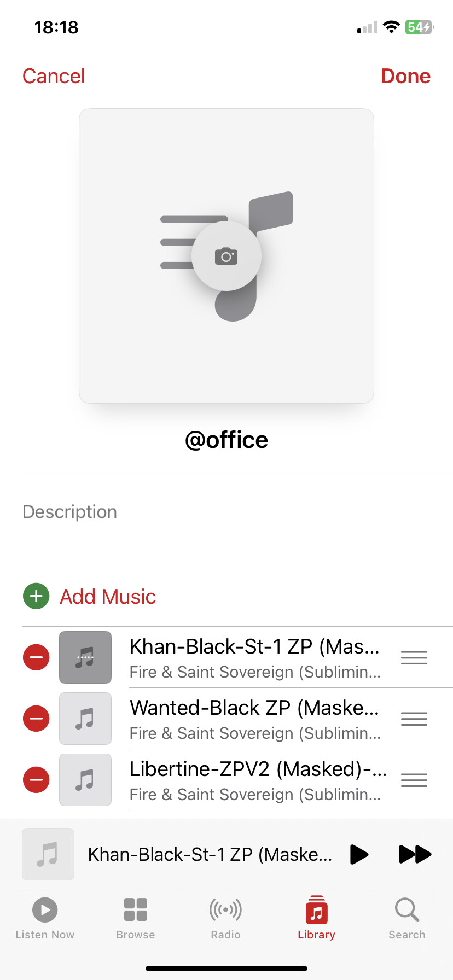The image size is (453, 980).
Task: Tap reorder handle for Wanted-Black ZP
Action: click(x=414, y=719)
